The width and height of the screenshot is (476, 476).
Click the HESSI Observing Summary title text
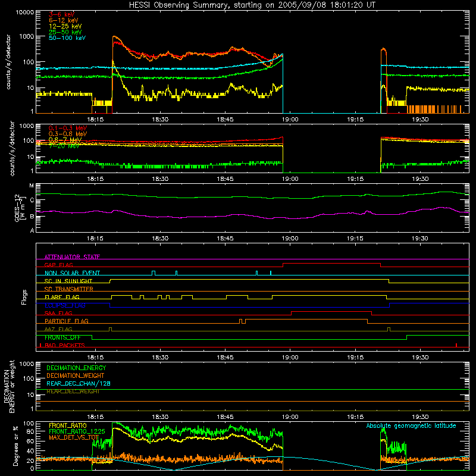click(x=252, y=5)
